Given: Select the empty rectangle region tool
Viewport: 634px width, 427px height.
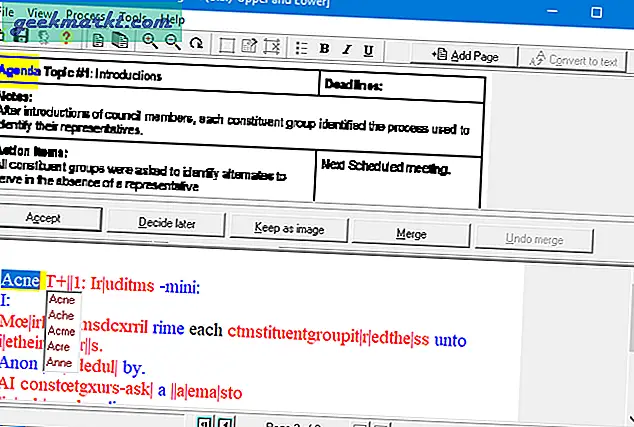Looking at the screenshot, I should tap(226, 45).
